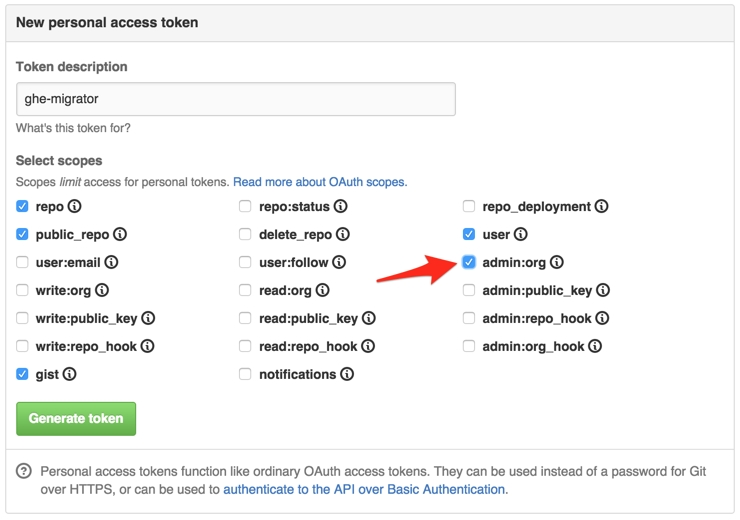Screen dimensions: 740x520
Task: Click info icon next to delete_repo
Action: [x=343, y=235]
